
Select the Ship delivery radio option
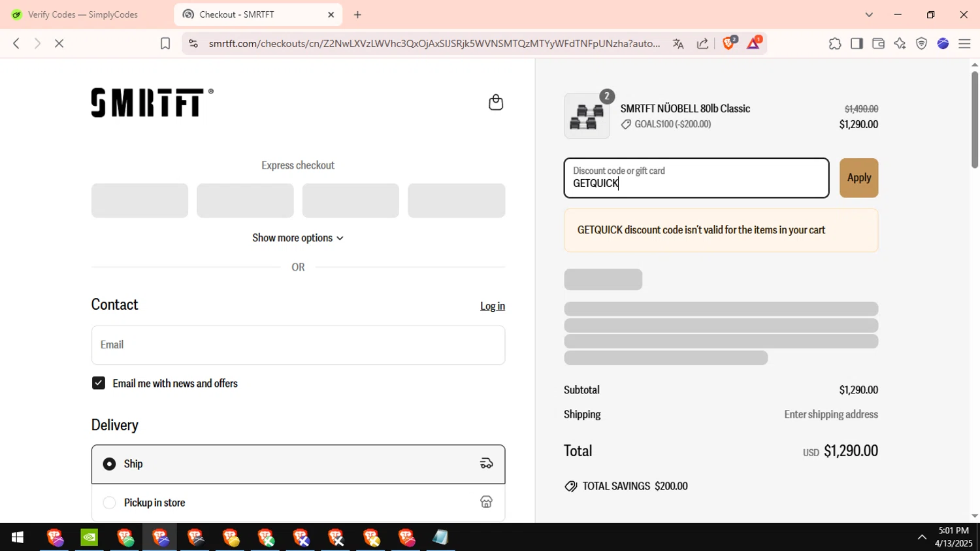(x=110, y=464)
